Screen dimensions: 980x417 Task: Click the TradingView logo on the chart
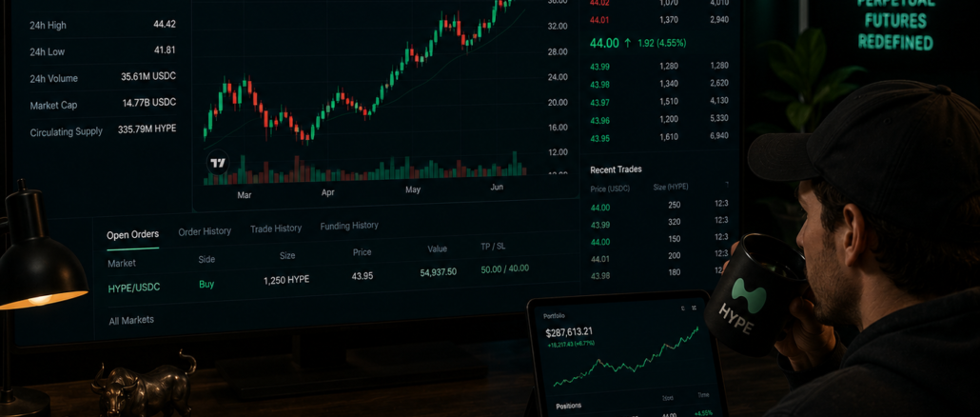click(x=218, y=163)
